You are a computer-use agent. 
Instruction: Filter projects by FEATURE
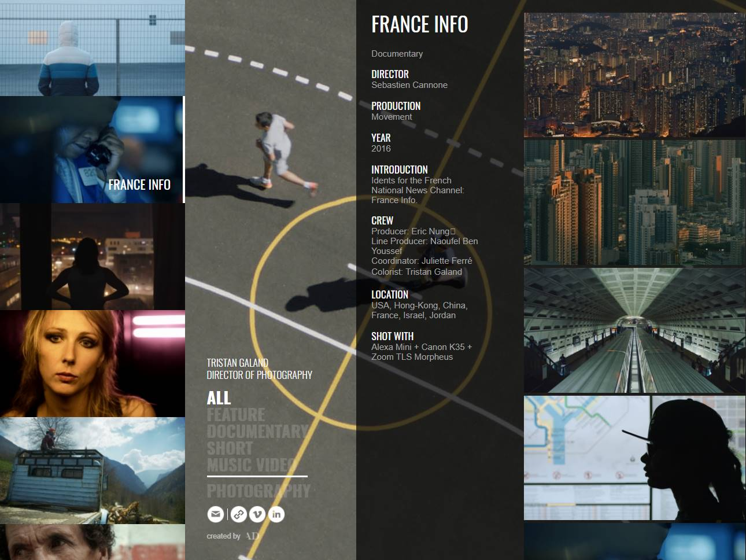(236, 415)
